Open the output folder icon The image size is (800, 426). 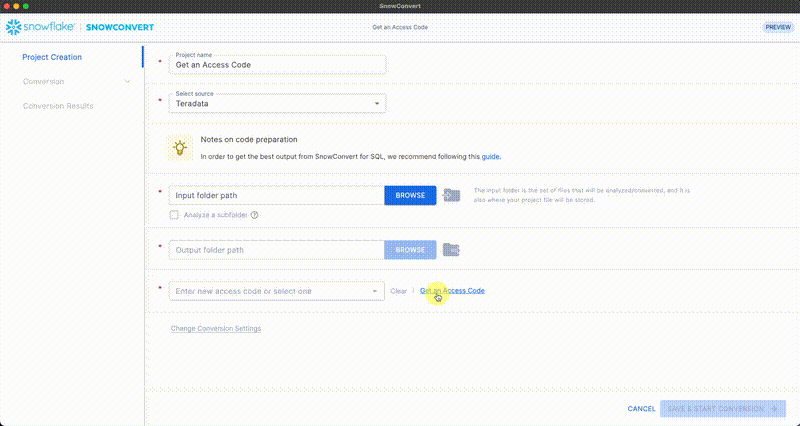pyautogui.click(x=452, y=249)
